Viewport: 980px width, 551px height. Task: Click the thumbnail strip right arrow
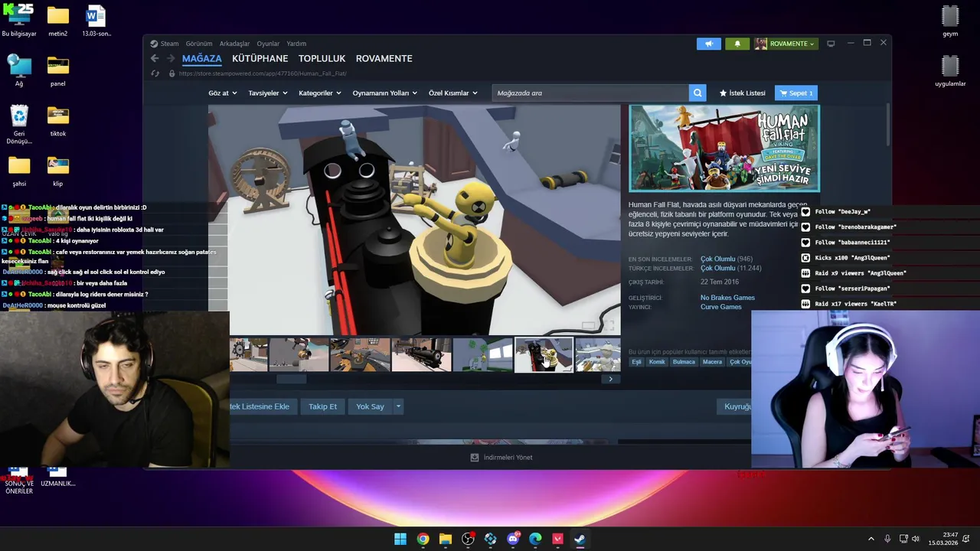point(610,379)
